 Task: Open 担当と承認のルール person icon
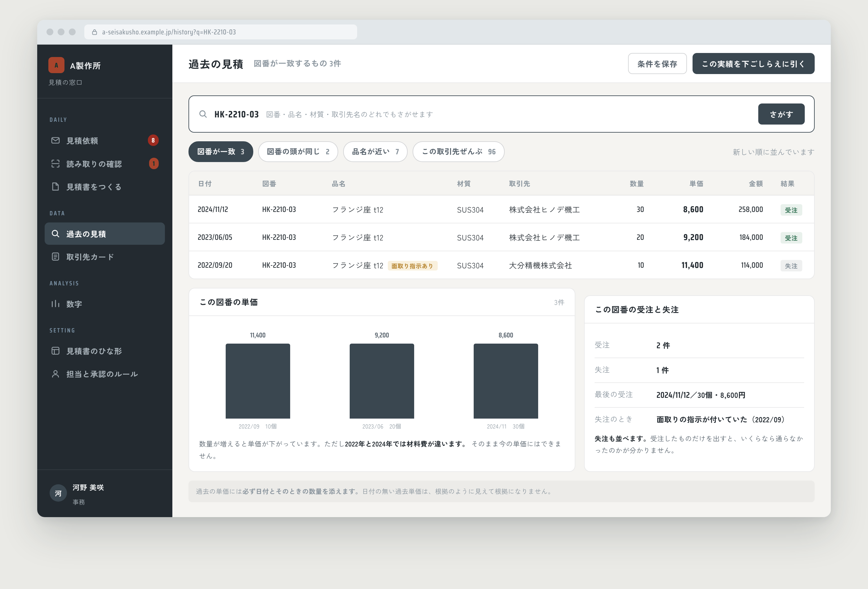pyautogui.click(x=55, y=374)
